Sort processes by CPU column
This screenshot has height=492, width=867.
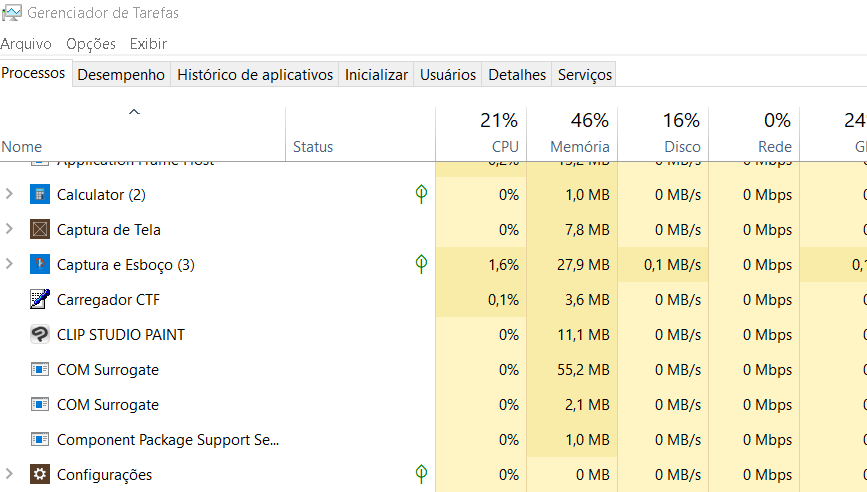click(481, 134)
